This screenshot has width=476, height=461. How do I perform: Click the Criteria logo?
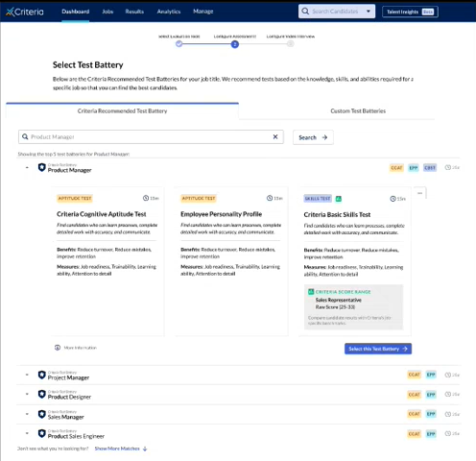point(25,12)
